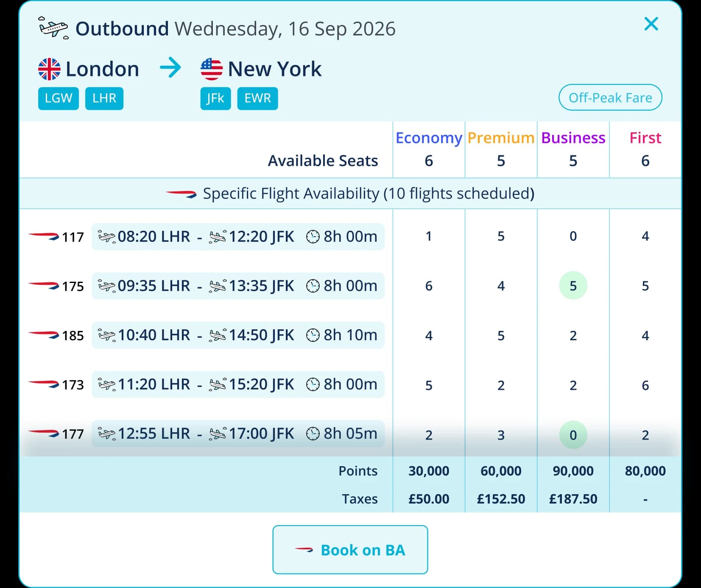Image resolution: width=701 pixels, height=588 pixels.
Task: Select the EWR airport tag
Action: 257,98
